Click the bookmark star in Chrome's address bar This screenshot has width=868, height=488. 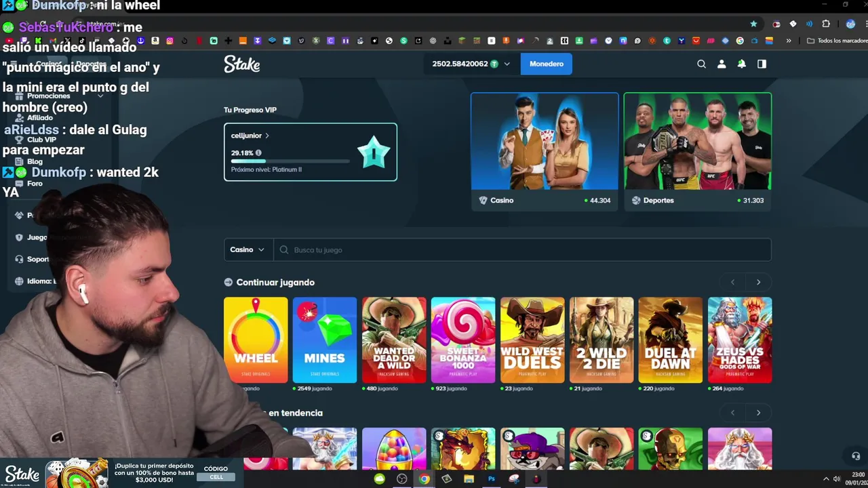click(753, 24)
